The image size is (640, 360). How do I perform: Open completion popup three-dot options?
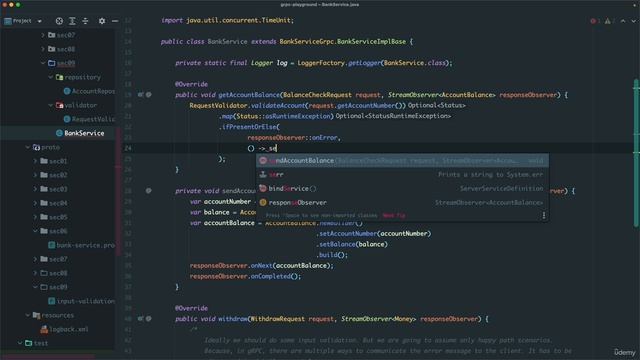click(x=544, y=216)
